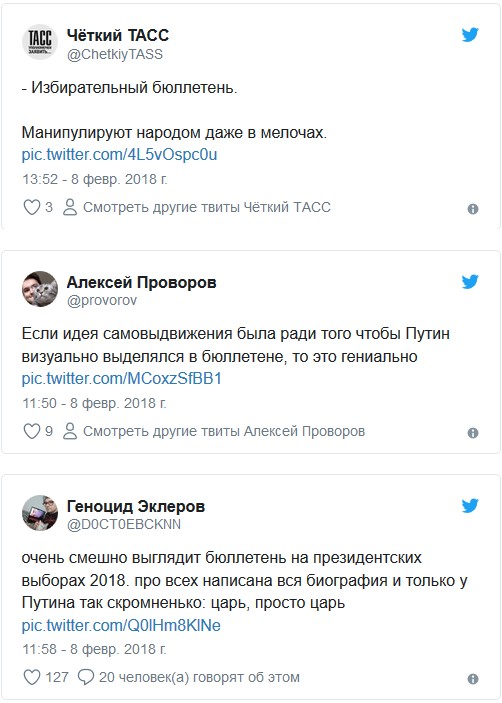Click Twitter bird icon on Алексей Проворов tweet

tap(470, 282)
